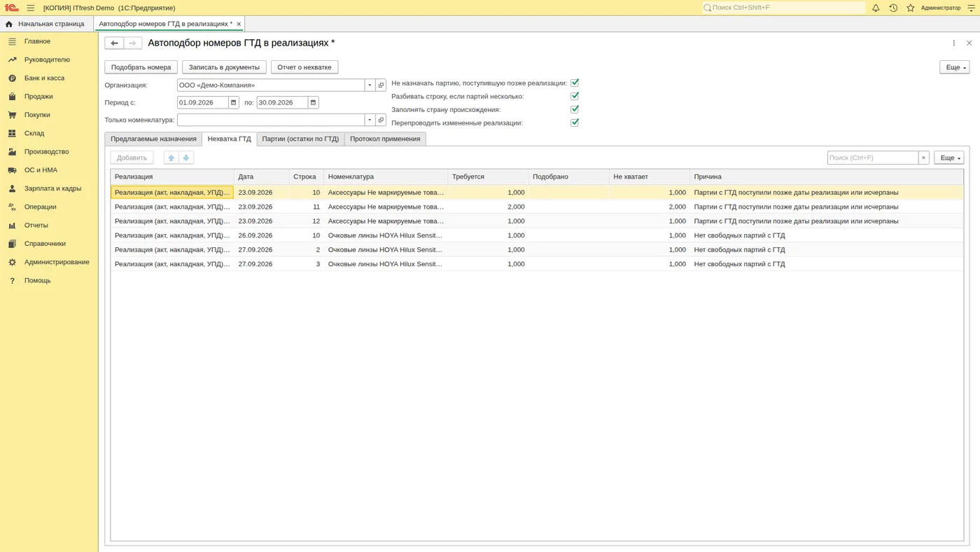Screen dimensions: 980x552
Task: Click the Отчет о нехватке button
Action: coord(304,67)
